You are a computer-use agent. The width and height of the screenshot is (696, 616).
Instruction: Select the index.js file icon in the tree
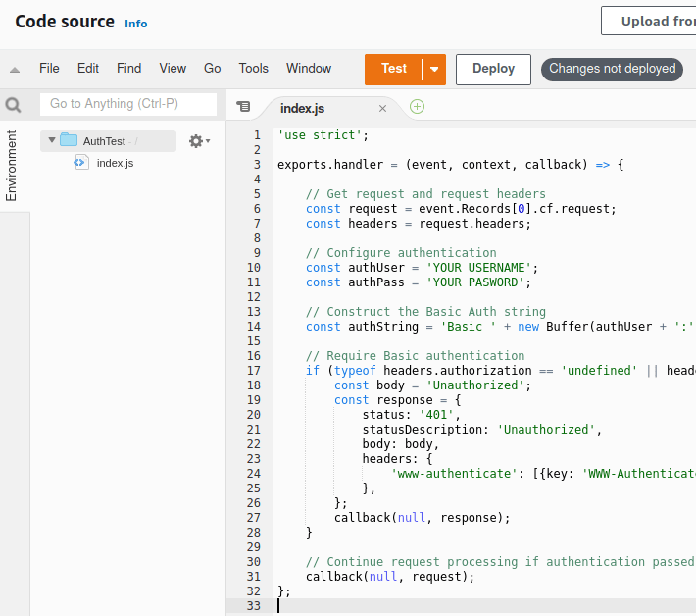point(81,163)
